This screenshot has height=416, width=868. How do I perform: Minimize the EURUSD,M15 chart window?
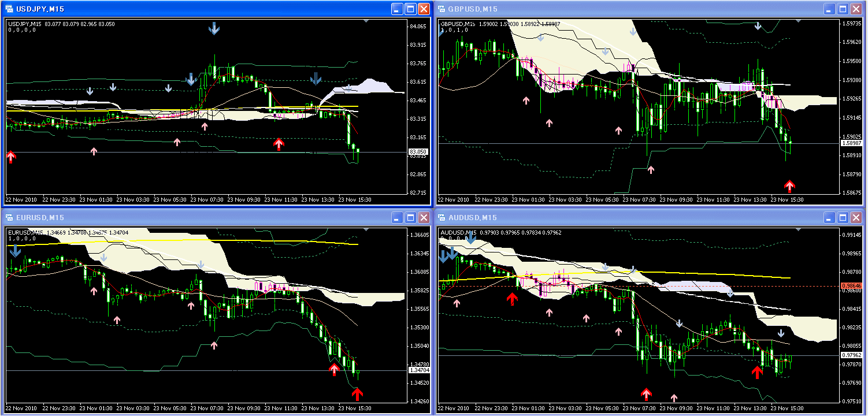(x=397, y=217)
